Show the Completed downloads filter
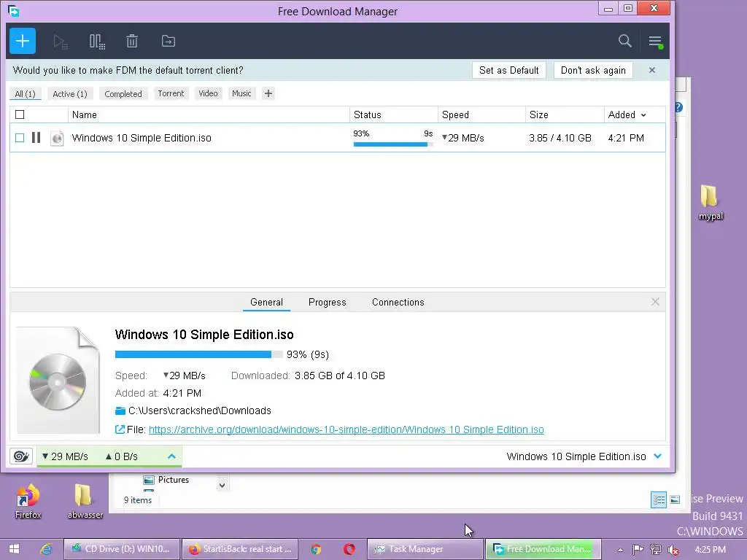The image size is (747, 560). 123,94
